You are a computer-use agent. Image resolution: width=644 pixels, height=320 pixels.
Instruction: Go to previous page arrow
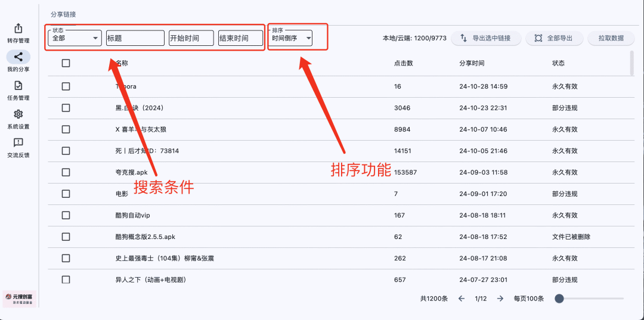coord(461,299)
